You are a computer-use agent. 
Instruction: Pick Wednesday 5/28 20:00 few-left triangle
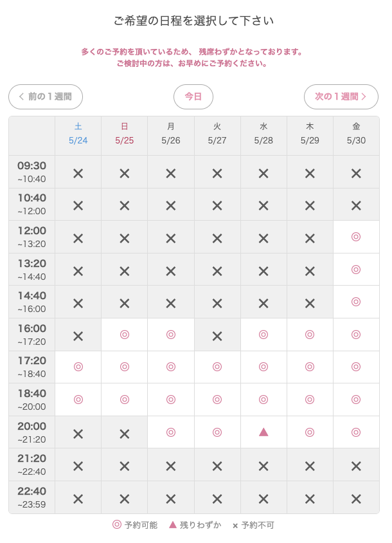(x=263, y=432)
